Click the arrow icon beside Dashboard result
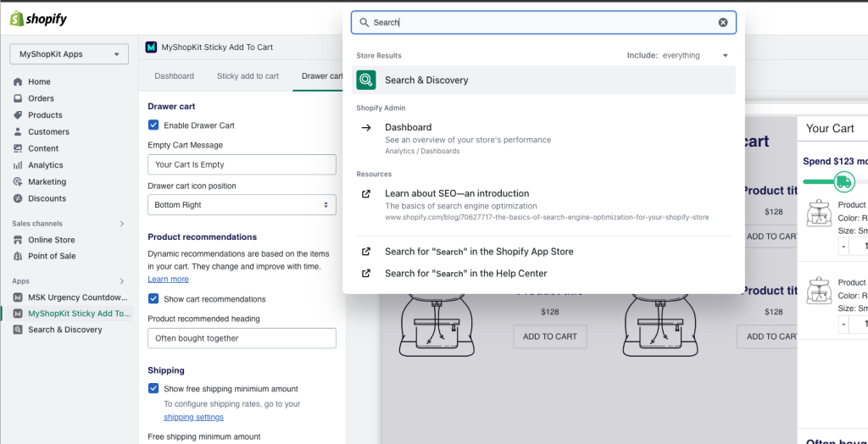 (366, 127)
